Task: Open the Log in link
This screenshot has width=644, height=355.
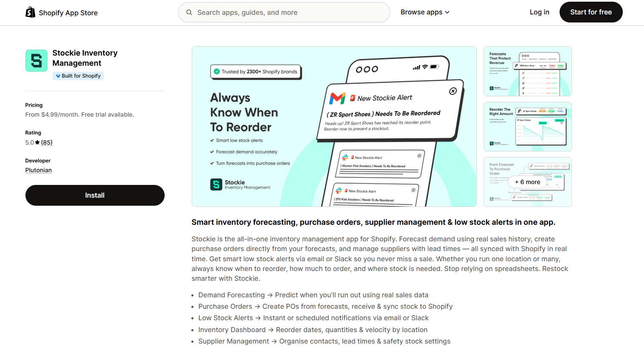Action: [539, 12]
